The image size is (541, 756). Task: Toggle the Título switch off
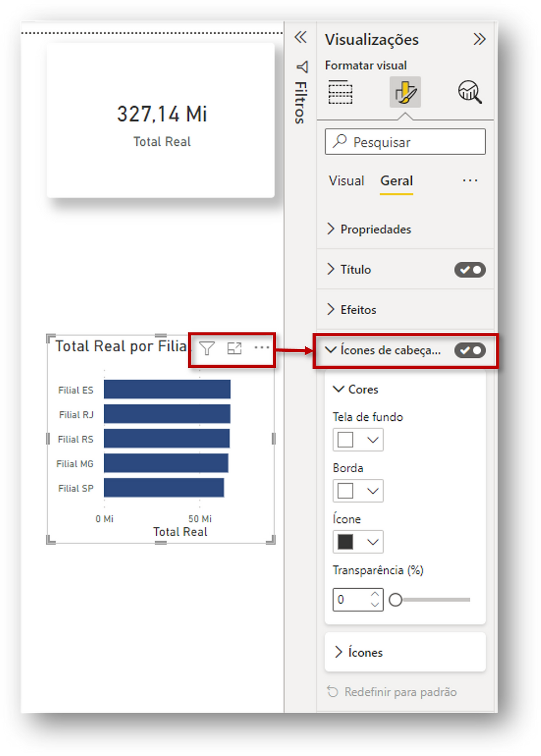tap(470, 269)
